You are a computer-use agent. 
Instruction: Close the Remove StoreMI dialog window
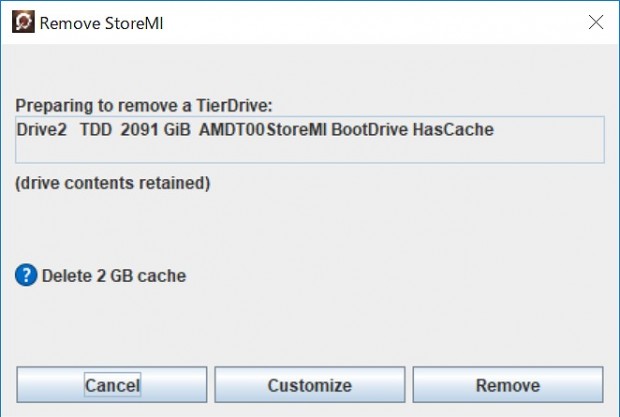coord(595,22)
